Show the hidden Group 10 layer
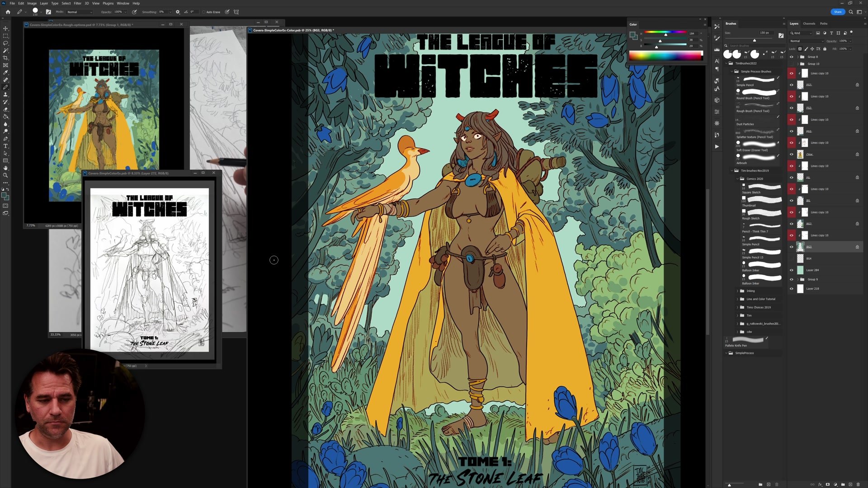Image resolution: width=868 pixels, height=488 pixels. coord(791,64)
